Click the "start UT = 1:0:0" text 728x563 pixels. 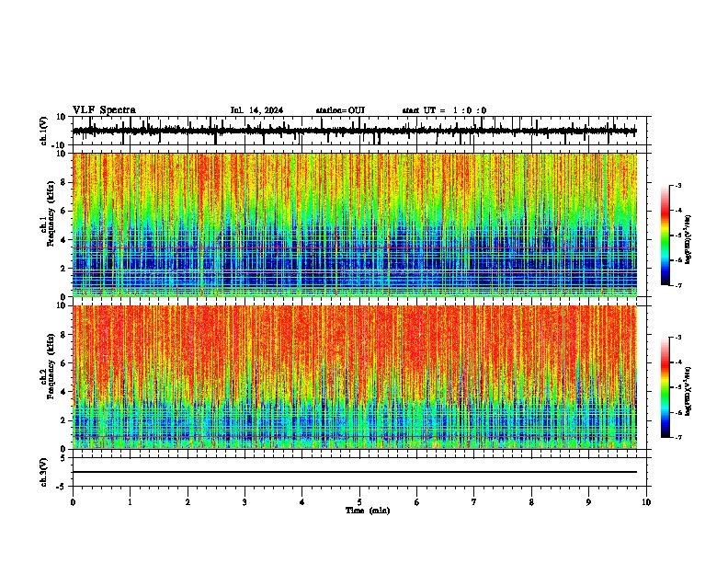444,110
